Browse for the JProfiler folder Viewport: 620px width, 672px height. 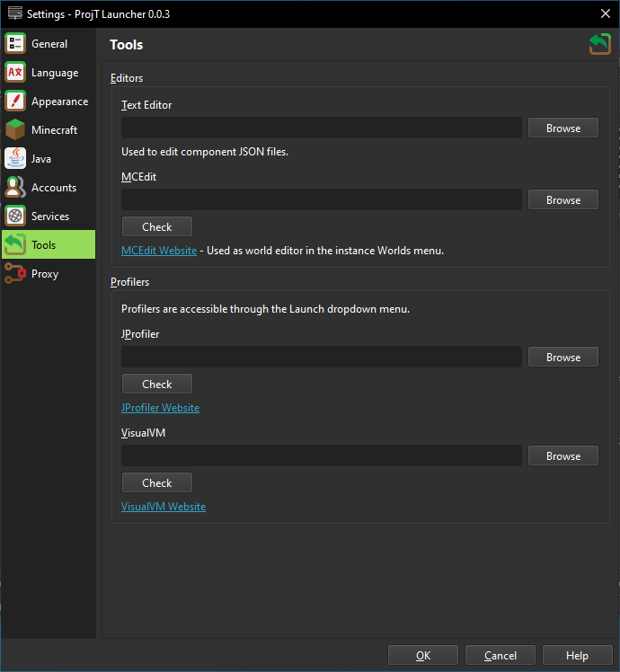(x=563, y=357)
